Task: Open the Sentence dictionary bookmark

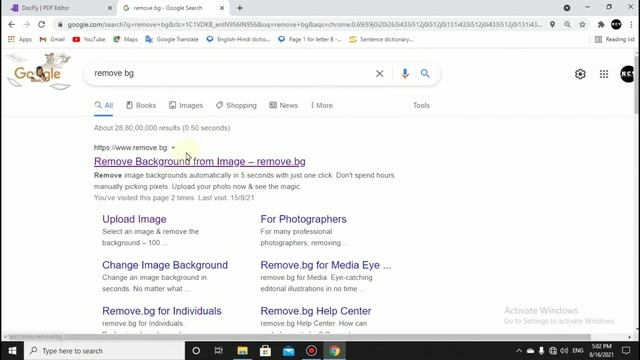Action: point(381,39)
